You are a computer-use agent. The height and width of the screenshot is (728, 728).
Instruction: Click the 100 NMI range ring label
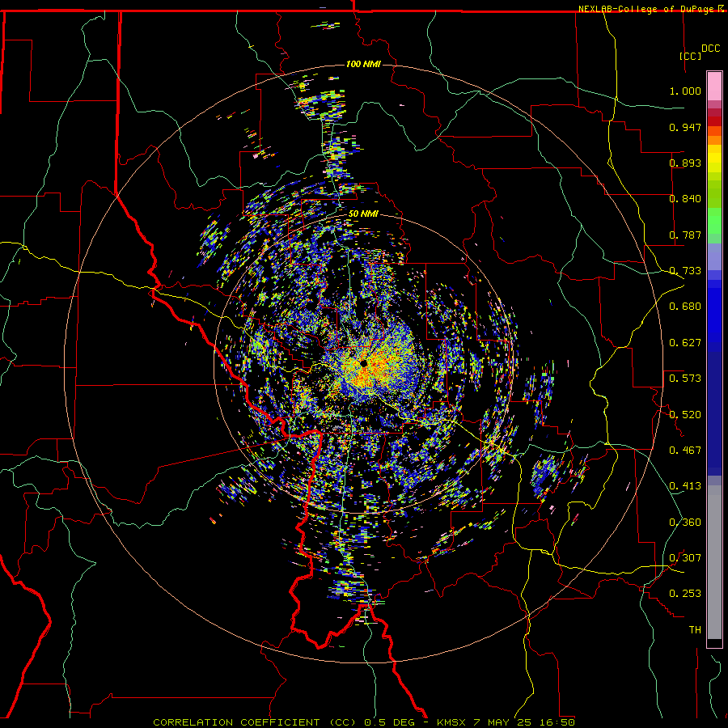[x=363, y=64]
